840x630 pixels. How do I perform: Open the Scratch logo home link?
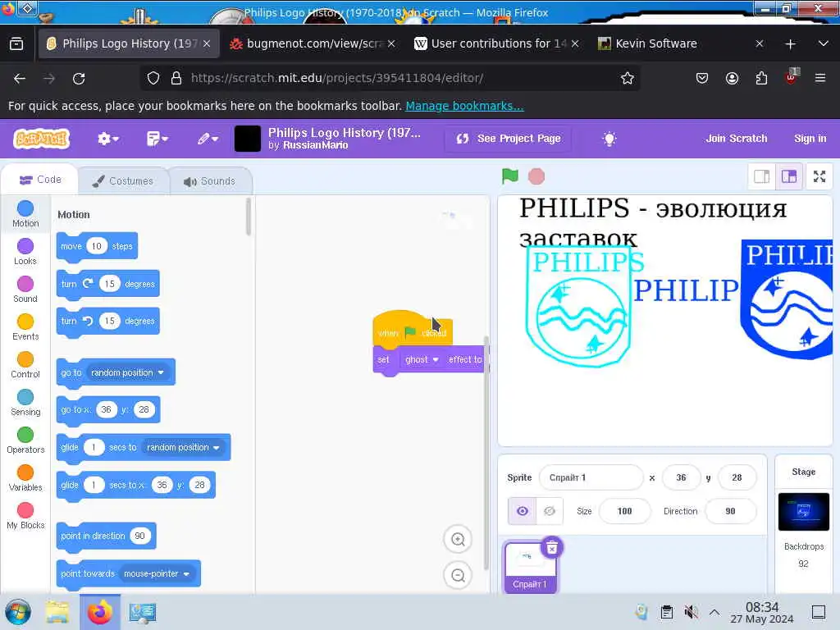pos(41,139)
